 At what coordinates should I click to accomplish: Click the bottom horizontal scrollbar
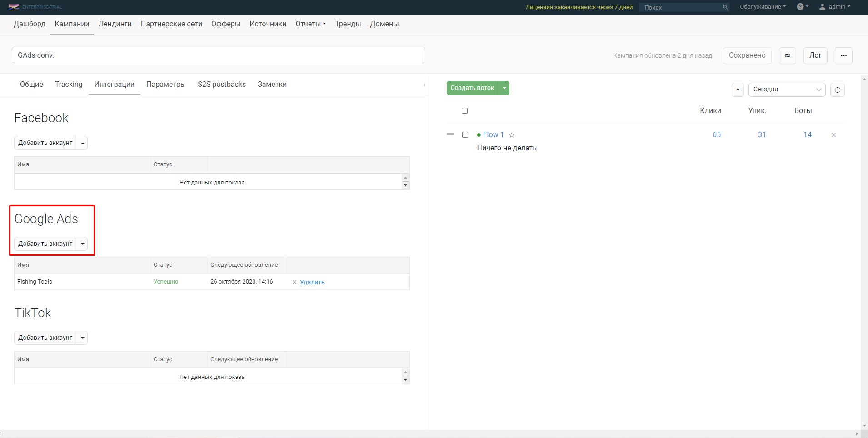[429, 434]
